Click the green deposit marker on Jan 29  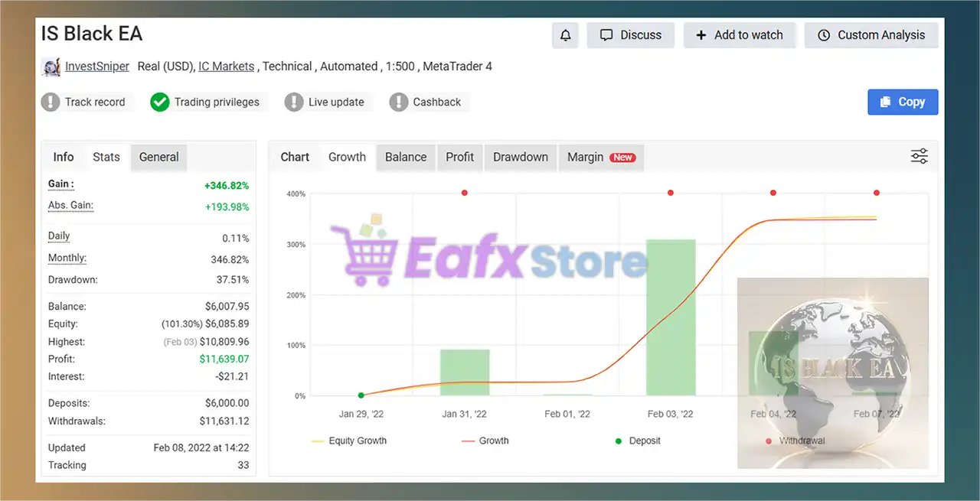[x=361, y=395]
